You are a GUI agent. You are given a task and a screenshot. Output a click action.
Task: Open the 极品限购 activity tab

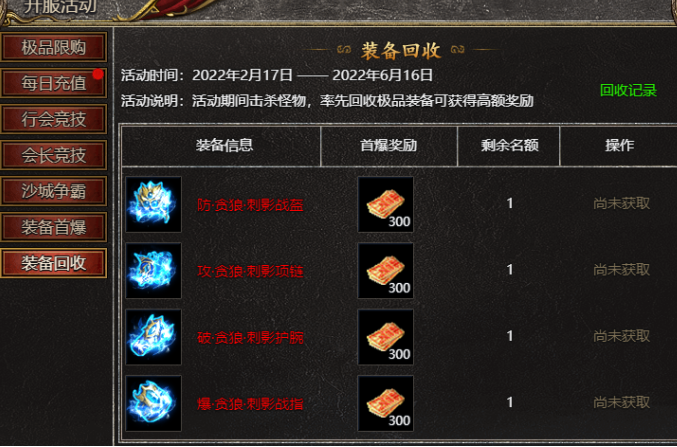pos(54,47)
